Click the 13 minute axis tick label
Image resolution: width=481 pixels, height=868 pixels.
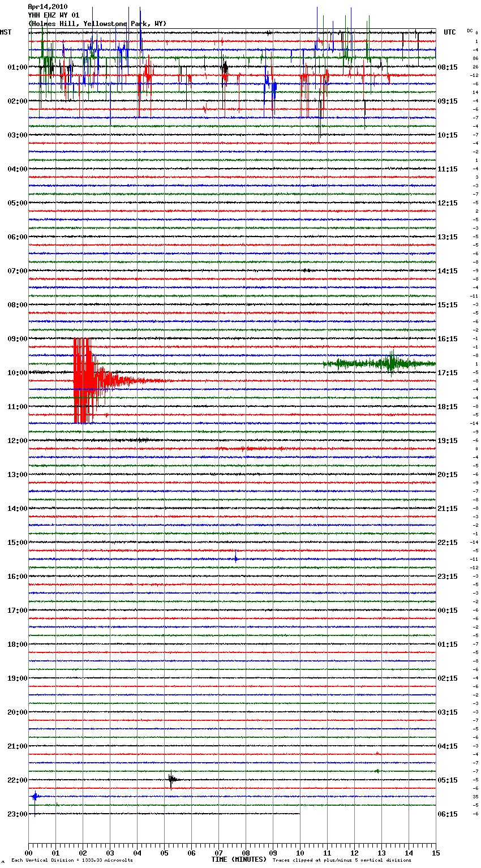click(x=381, y=853)
